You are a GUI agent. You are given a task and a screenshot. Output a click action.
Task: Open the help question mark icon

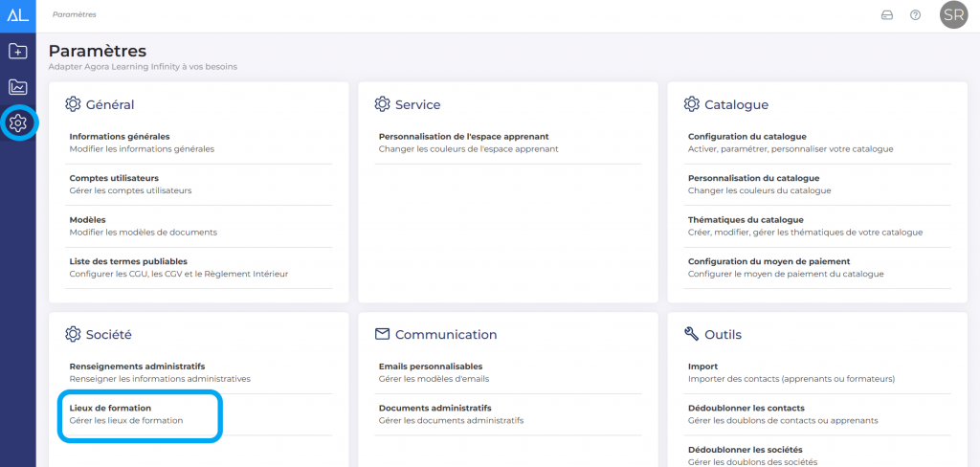[x=915, y=15]
